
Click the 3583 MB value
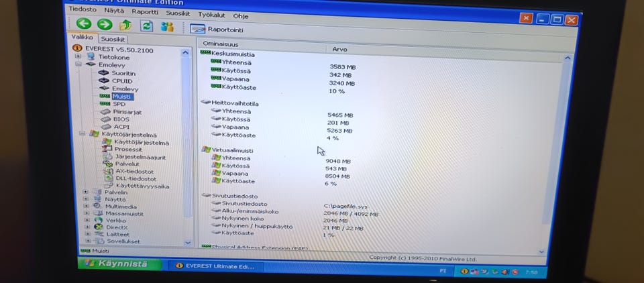(x=343, y=66)
